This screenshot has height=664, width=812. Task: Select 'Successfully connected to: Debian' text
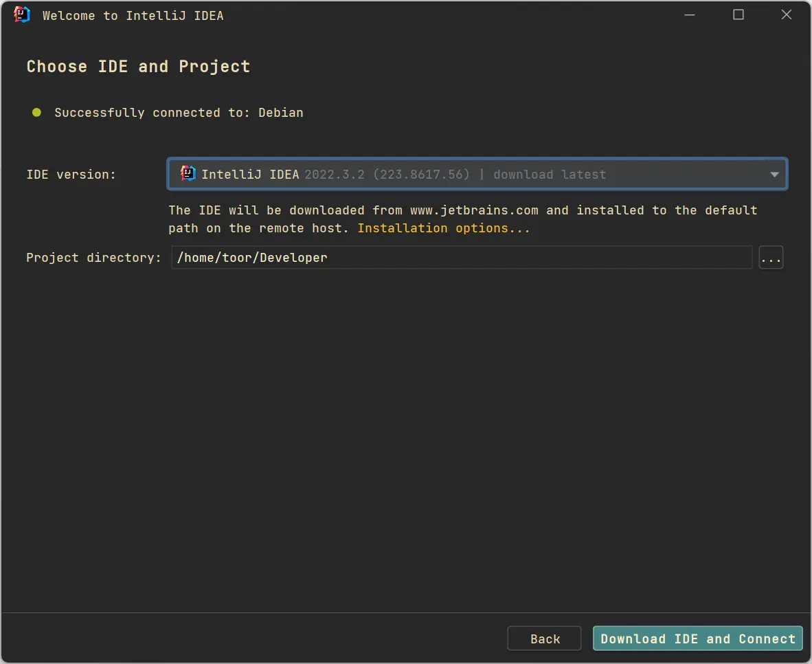179,113
